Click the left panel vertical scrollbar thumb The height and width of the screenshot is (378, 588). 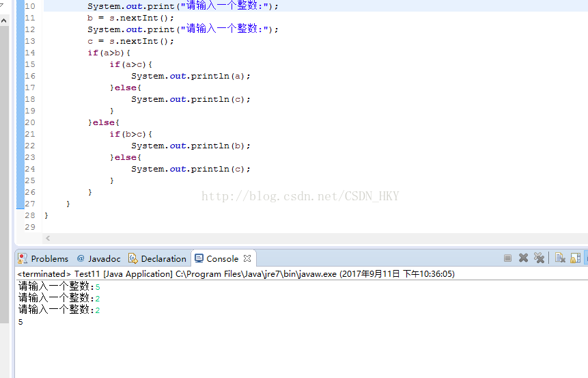pos(4,174)
